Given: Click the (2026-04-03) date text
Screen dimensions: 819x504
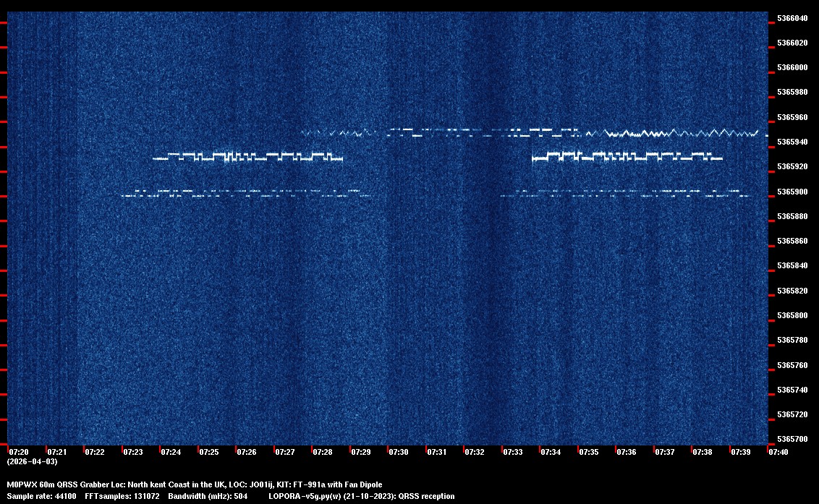Looking at the screenshot, I should point(32,461).
